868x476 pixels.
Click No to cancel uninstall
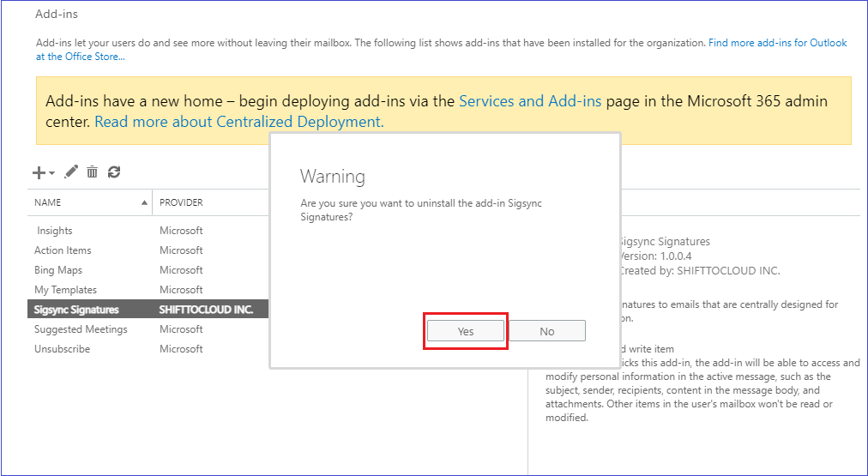(x=547, y=331)
